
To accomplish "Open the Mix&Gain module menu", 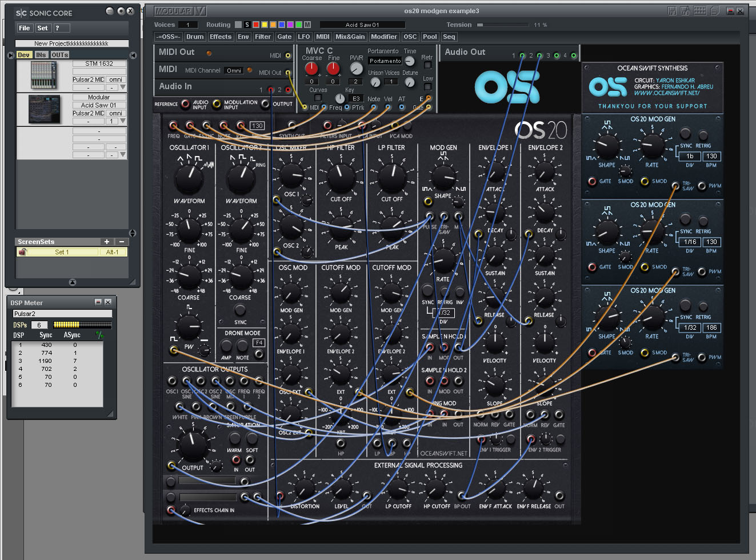I will pos(350,37).
